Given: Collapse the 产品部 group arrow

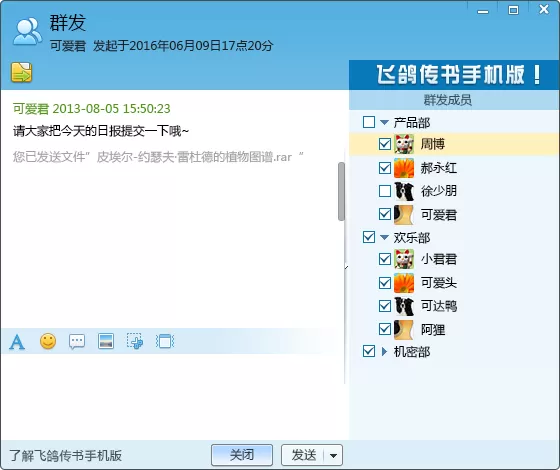Looking at the screenshot, I should pyautogui.click(x=384, y=122).
